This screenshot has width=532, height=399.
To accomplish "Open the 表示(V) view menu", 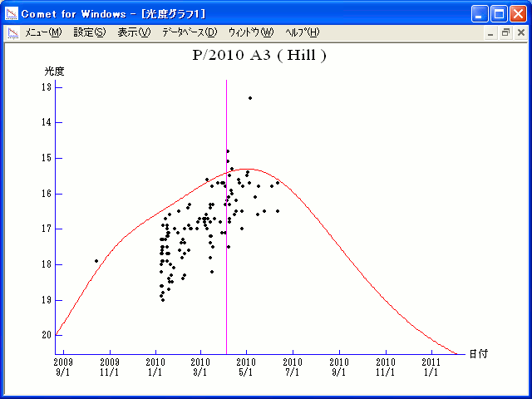I will coord(134,32).
